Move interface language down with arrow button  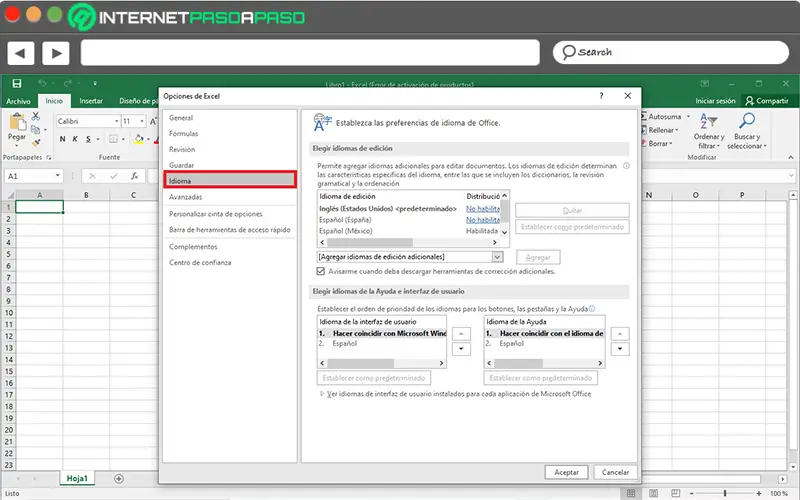tap(461, 349)
